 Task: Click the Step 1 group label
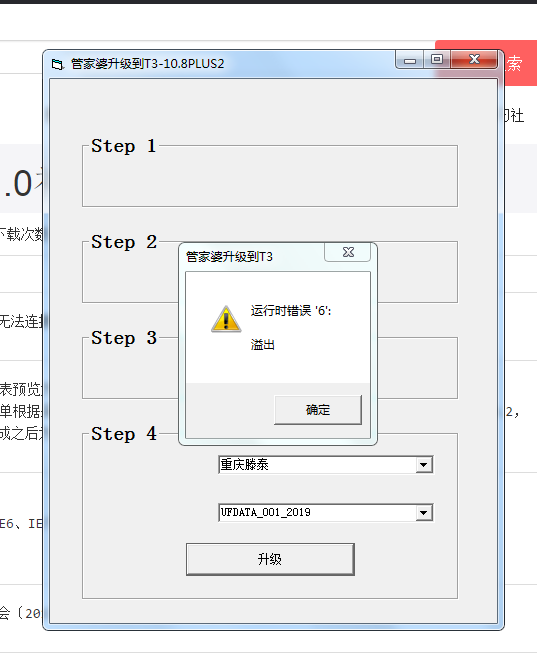click(x=124, y=146)
